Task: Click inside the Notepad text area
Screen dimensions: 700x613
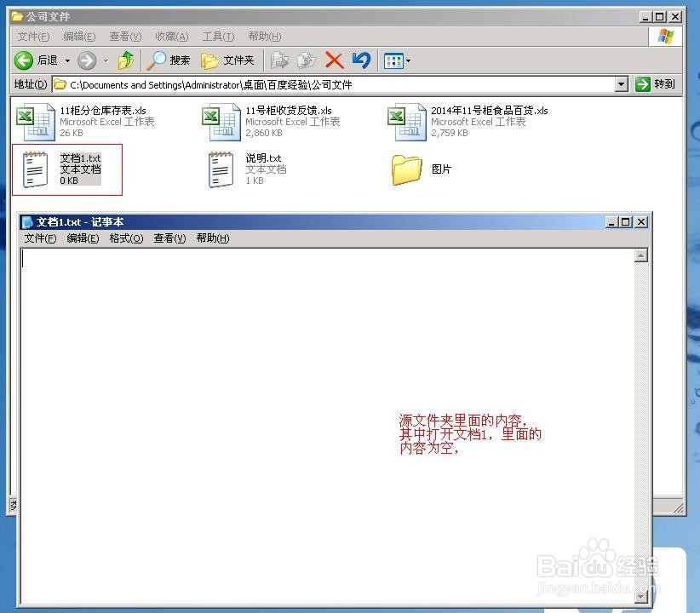Action: point(327,426)
